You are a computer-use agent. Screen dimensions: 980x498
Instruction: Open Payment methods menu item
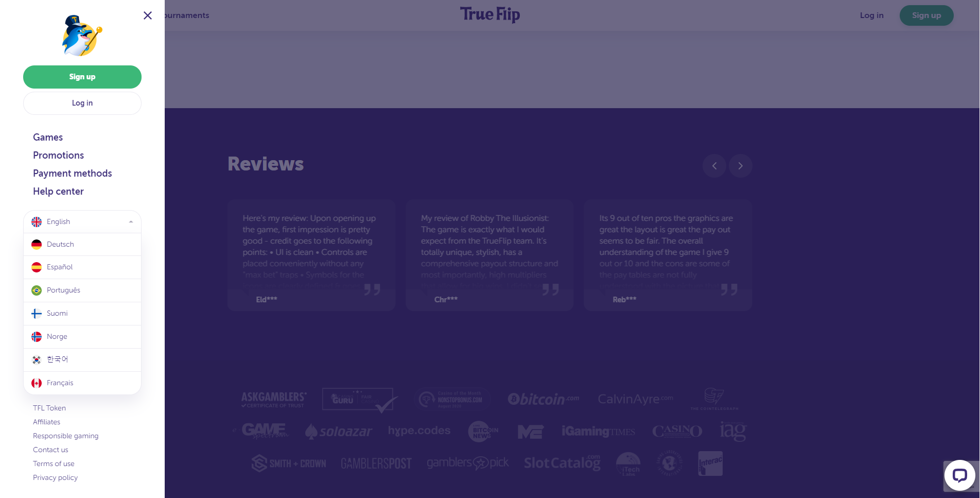(72, 173)
